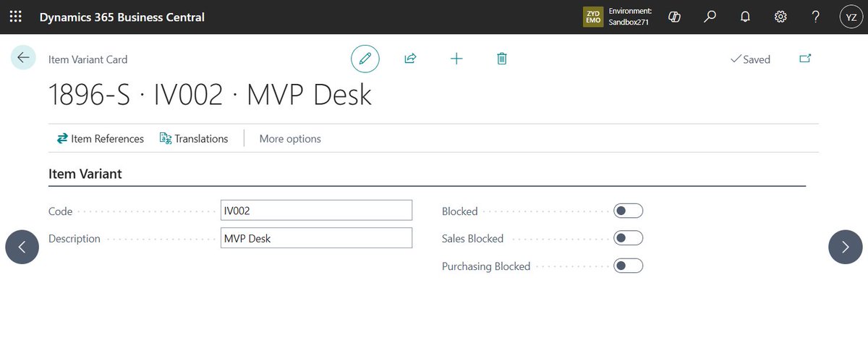868x338 pixels.
Task: Go back using the back arrow
Action: [23, 58]
